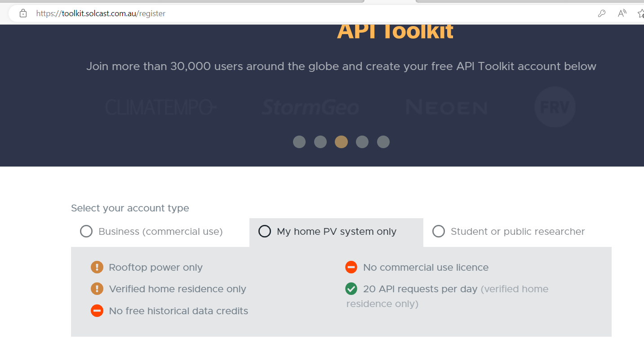Click the StormGeo logo
Viewport: 644px width, 356px height.
pos(311,107)
